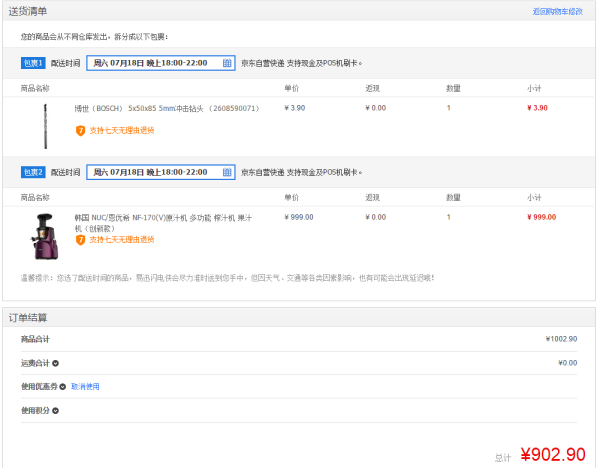The width and height of the screenshot is (600, 468).
Task: Click the ¥0.00 shipping total value
Action: (567, 363)
